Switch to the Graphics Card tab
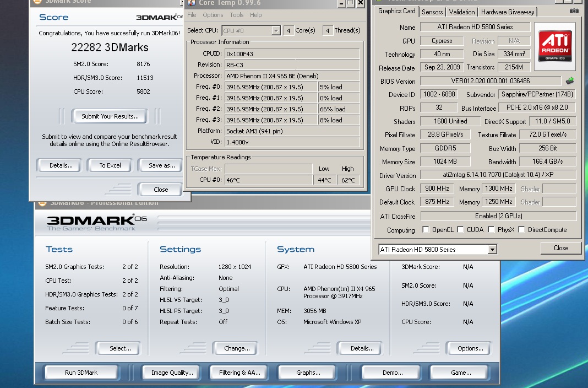 tap(397, 11)
